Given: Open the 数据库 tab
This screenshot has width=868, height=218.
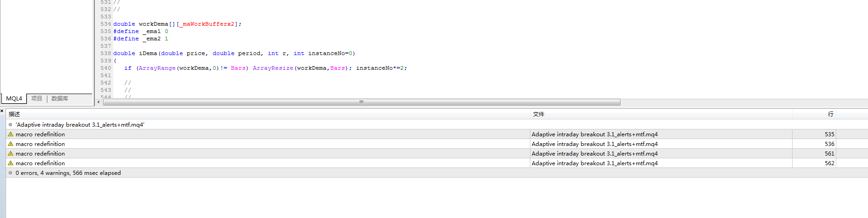Looking at the screenshot, I should pyautogui.click(x=60, y=99).
